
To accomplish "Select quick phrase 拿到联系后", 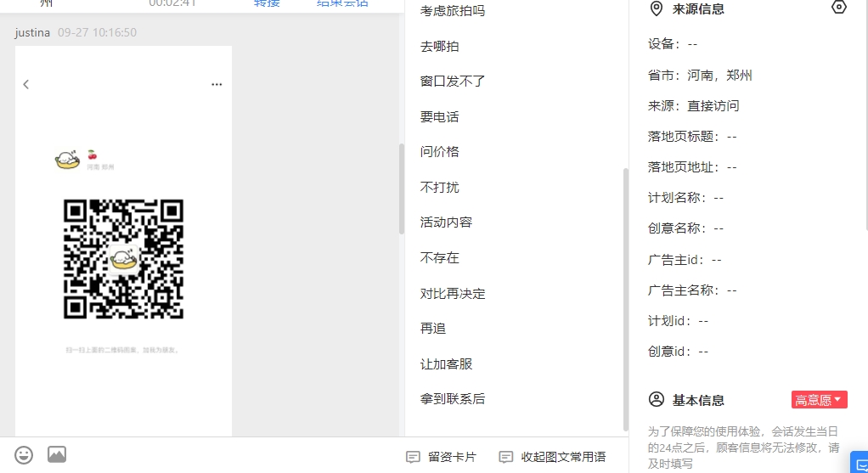I will [453, 399].
